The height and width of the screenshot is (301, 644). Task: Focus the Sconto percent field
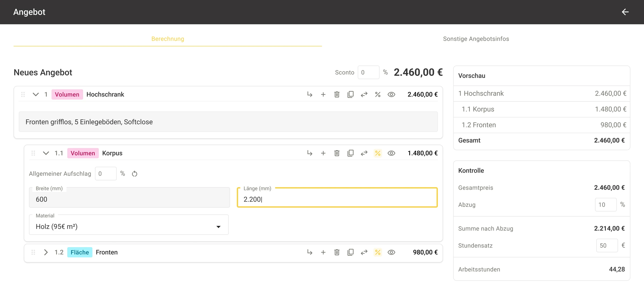[368, 72]
